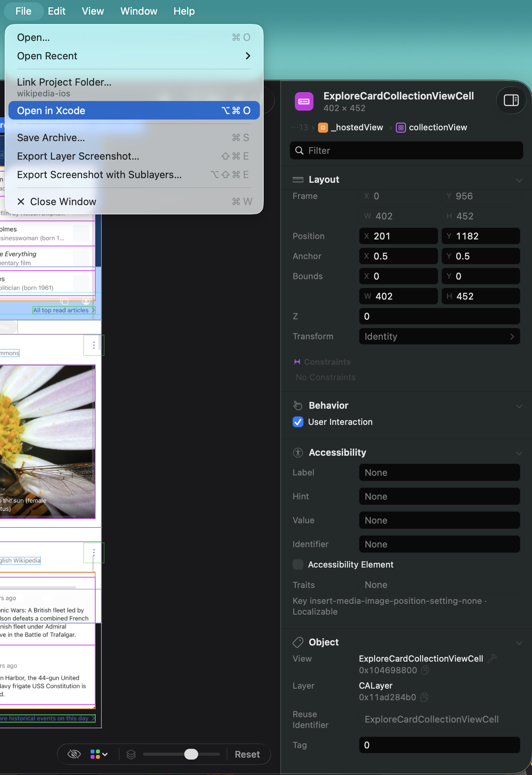532x775 pixels.
Task: Click the Bounds width field showing 402
Action: coord(399,296)
